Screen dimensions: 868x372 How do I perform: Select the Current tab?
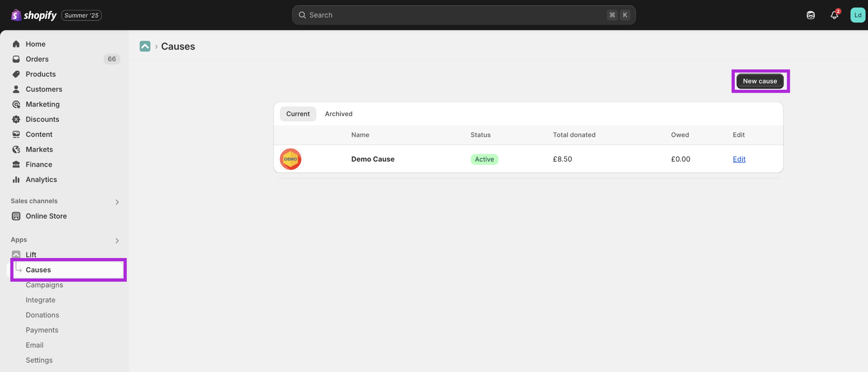pos(298,114)
